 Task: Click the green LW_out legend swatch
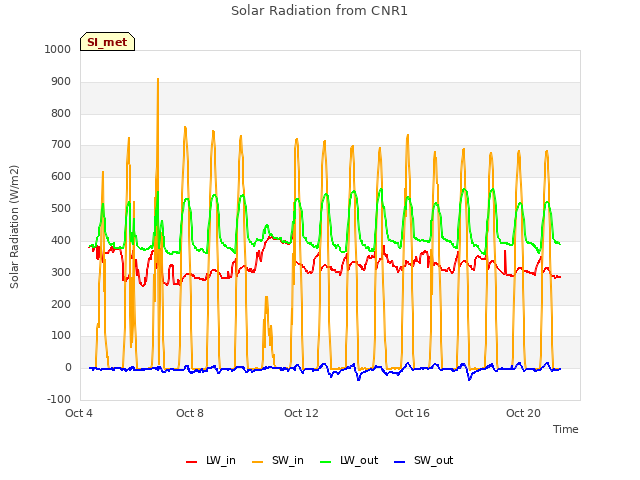click(x=326, y=462)
